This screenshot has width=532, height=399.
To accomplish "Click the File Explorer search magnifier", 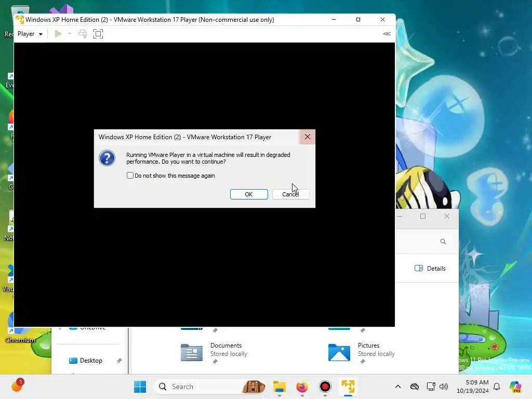I will 443,242.
